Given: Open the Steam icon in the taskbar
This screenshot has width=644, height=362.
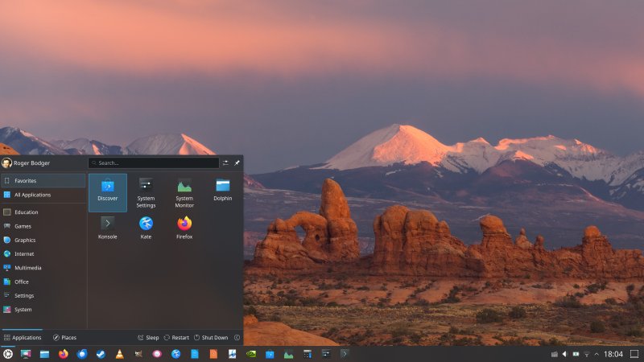Looking at the screenshot, I should 101,354.
